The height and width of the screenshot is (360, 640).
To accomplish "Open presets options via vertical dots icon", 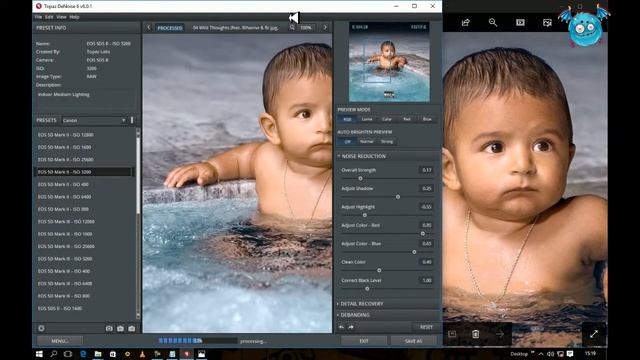I will [x=132, y=120].
